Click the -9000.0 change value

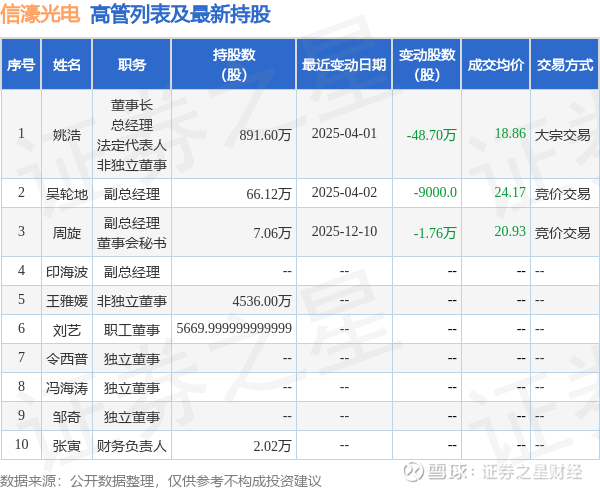[435, 192]
